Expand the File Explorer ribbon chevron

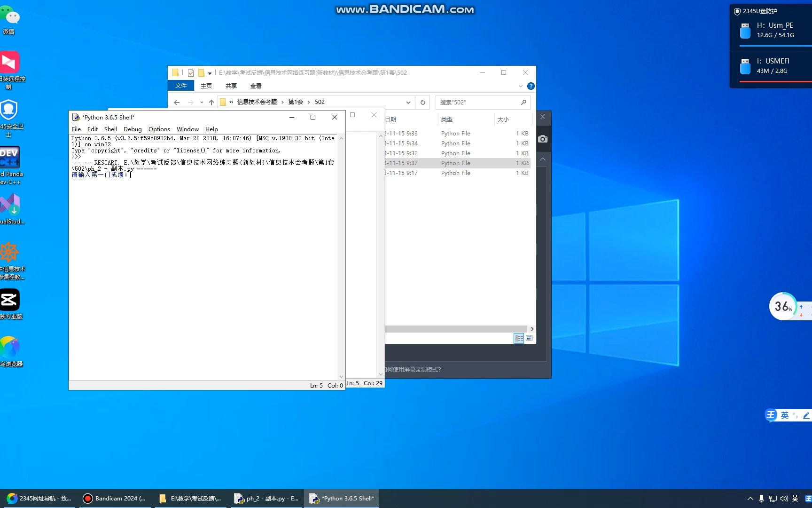tap(520, 86)
